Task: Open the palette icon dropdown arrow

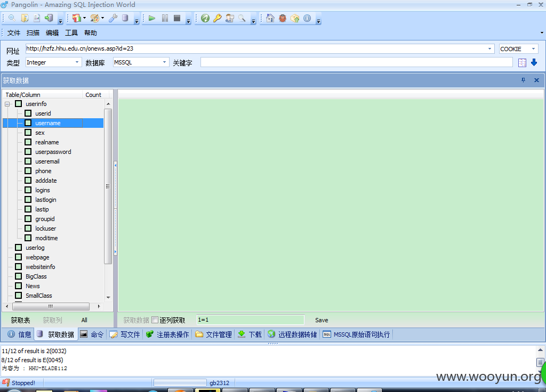Action: (103, 18)
